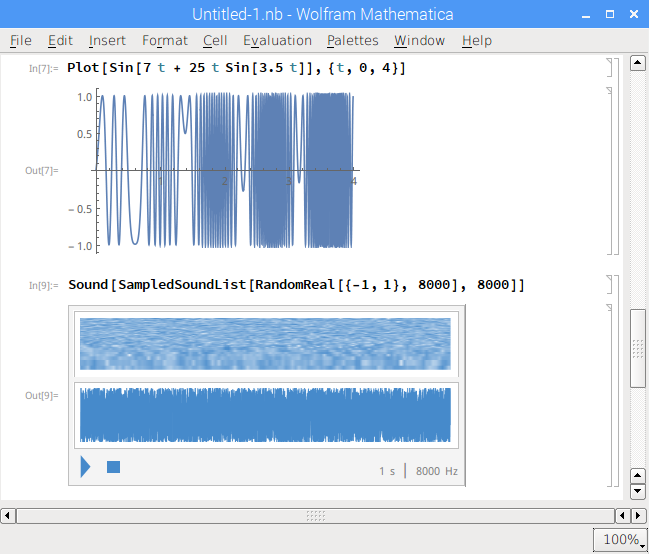Click the horizontal scrollbar thumb grip
This screenshot has height=554, width=649.
(315, 516)
